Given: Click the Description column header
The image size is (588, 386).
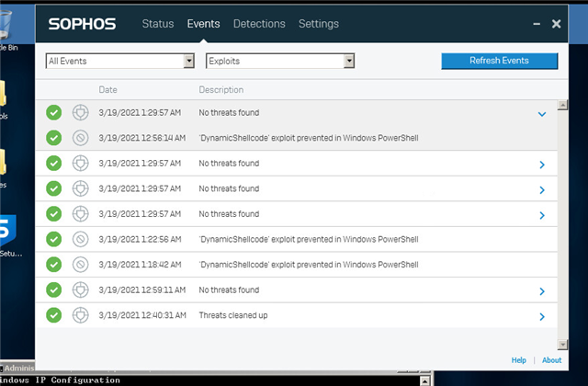Looking at the screenshot, I should pos(221,90).
